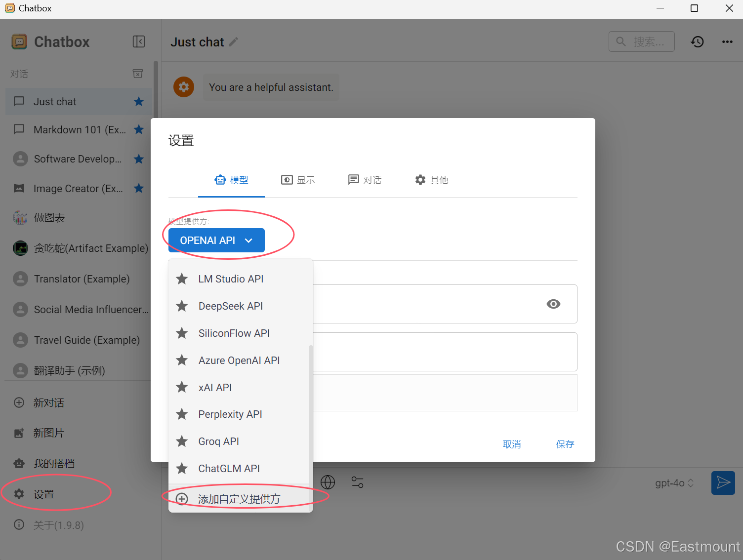Click the star next to Image Creator
Viewport: 743px width, 560px height.
point(139,188)
